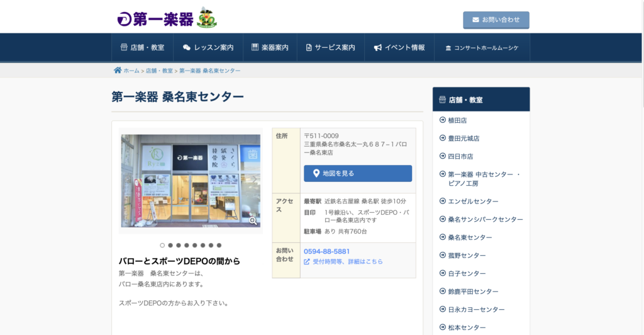
Task: Click the 店舗・教室 sidebar header
Action: (481, 99)
